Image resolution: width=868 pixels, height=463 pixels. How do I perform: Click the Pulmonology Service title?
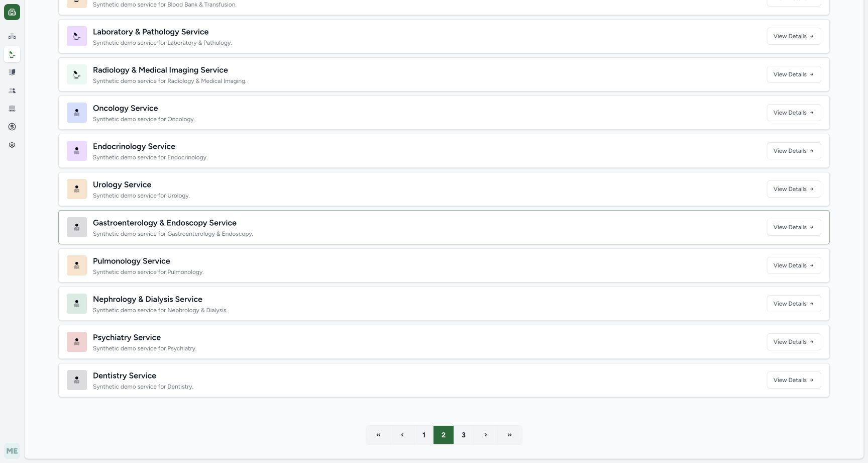pyautogui.click(x=132, y=261)
